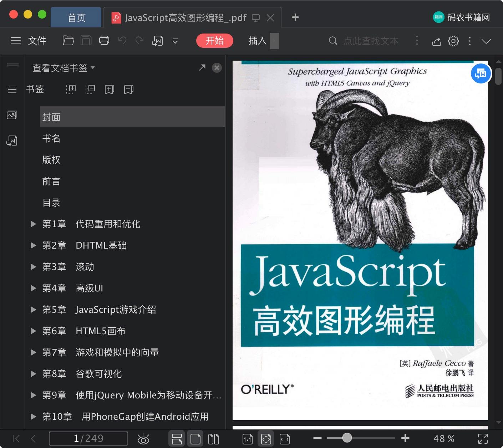Open a new tab with plus

295,17
